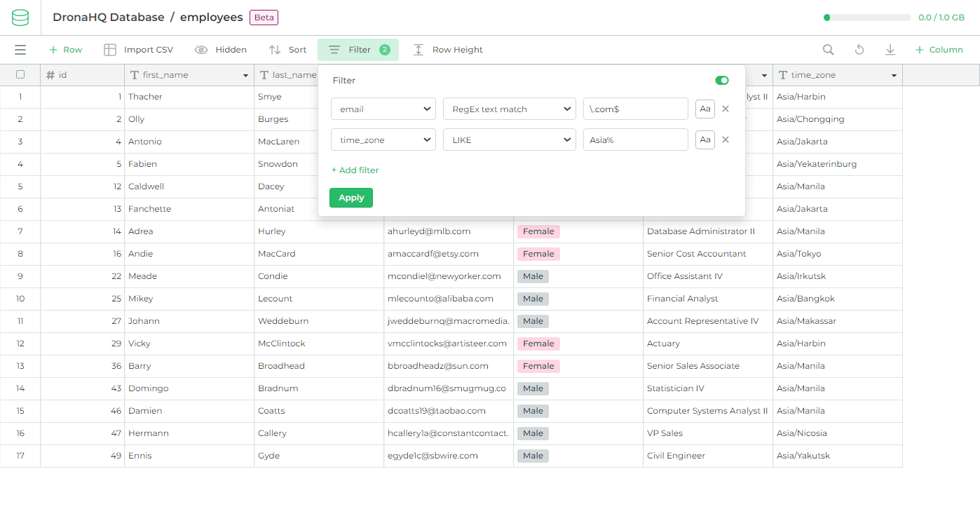Click the \.com$ filter value field

point(636,109)
